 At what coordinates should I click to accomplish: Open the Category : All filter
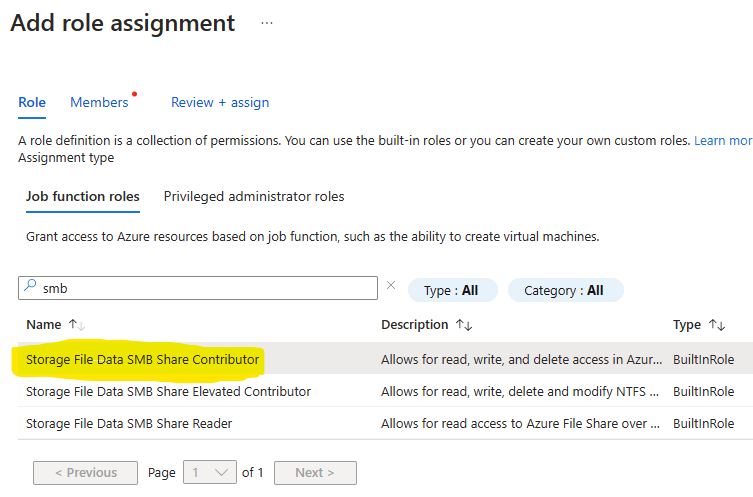click(565, 290)
